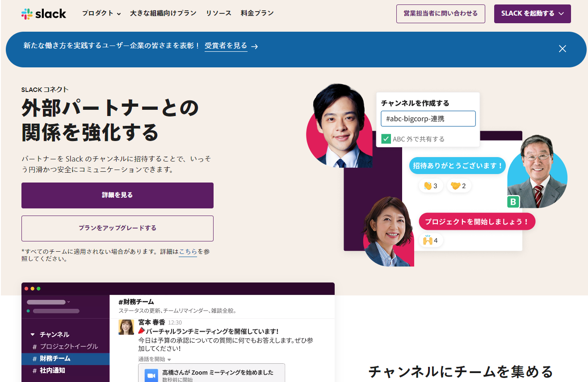Click the 招待ありがとうございます！ message bubble
This screenshot has height=382, width=588.
pyautogui.click(x=458, y=166)
